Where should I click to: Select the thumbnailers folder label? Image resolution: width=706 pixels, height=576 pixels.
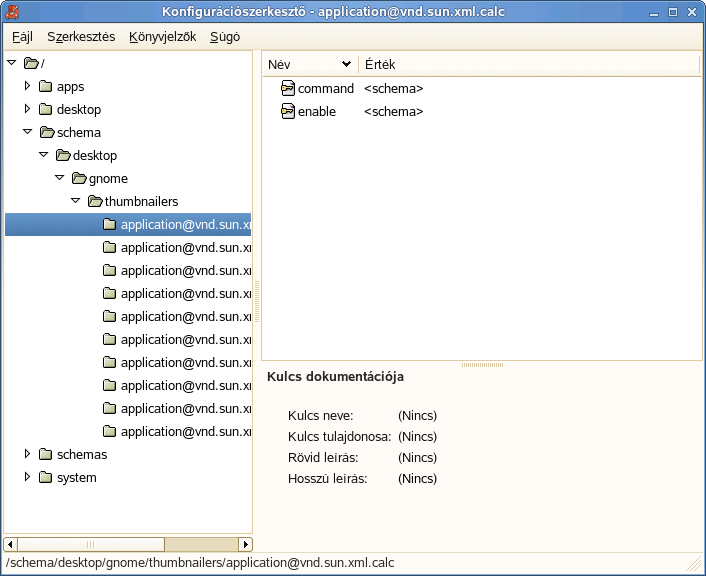(x=141, y=201)
